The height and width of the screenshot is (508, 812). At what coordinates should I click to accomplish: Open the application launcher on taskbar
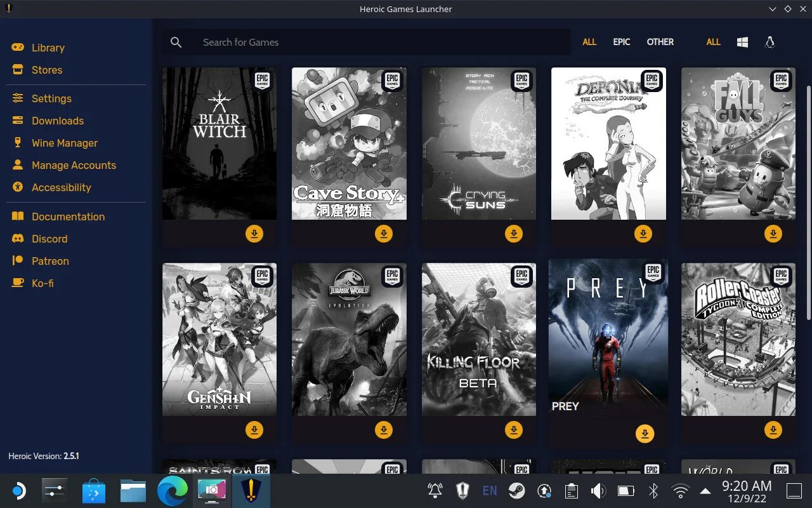click(x=18, y=491)
